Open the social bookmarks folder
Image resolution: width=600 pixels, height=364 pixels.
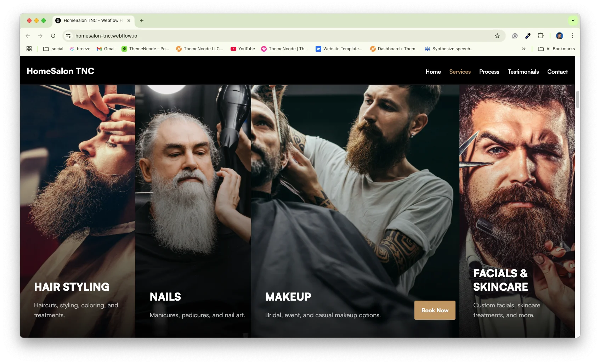click(x=53, y=49)
